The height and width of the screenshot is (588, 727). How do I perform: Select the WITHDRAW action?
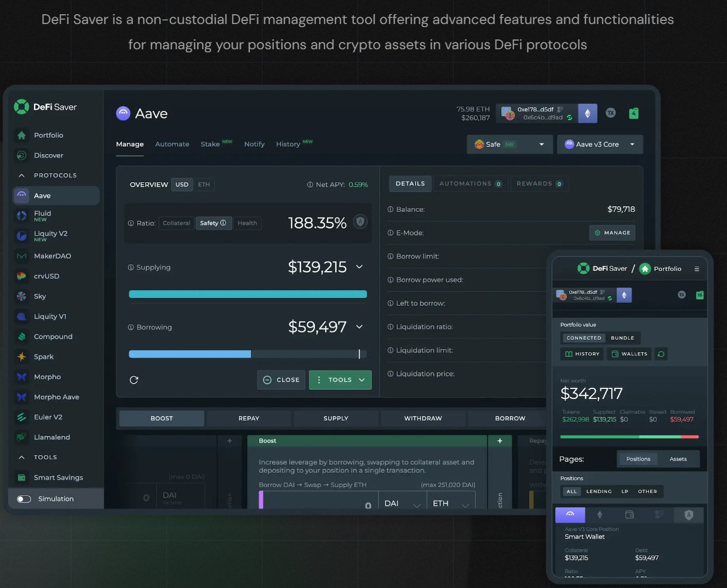click(423, 418)
